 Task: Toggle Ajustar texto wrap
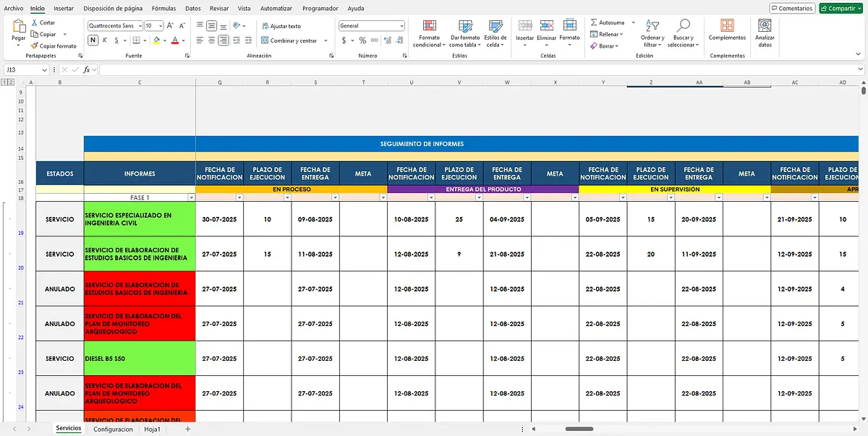click(281, 26)
